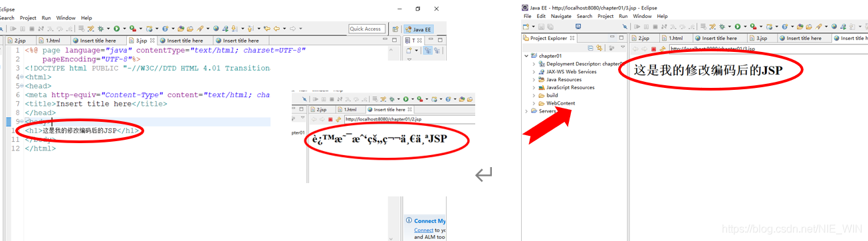Click the web browser globe icon in left toolbar
Screen dimensions: 868x241
coord(216,29)
